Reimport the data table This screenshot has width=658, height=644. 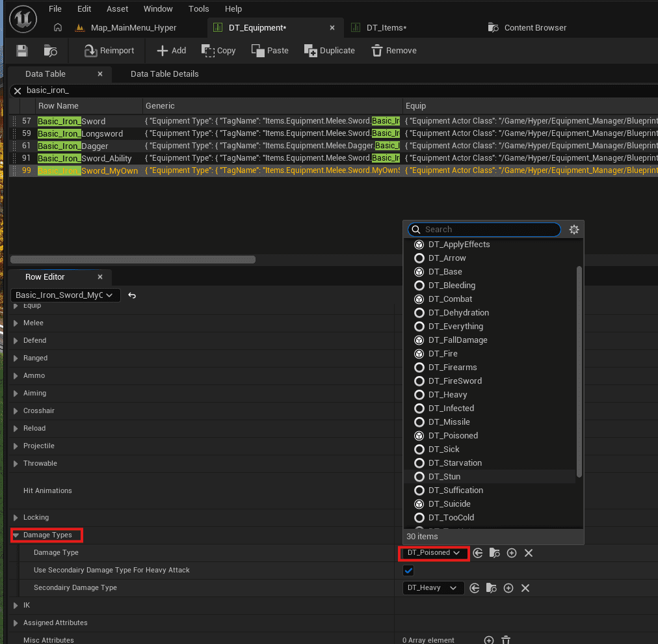109,50
